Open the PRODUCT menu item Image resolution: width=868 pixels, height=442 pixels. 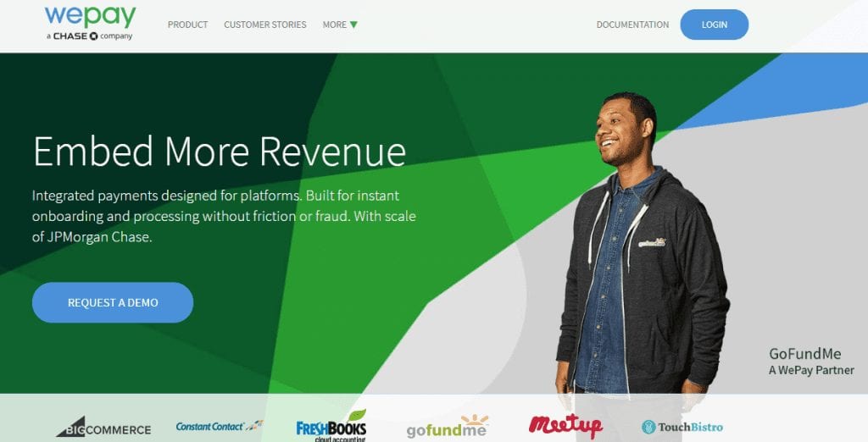pos(187,25)
